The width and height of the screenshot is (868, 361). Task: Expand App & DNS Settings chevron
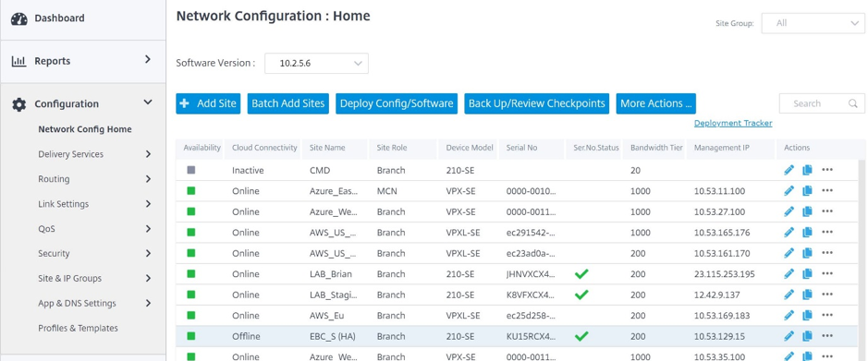click(x=148, y=304)
